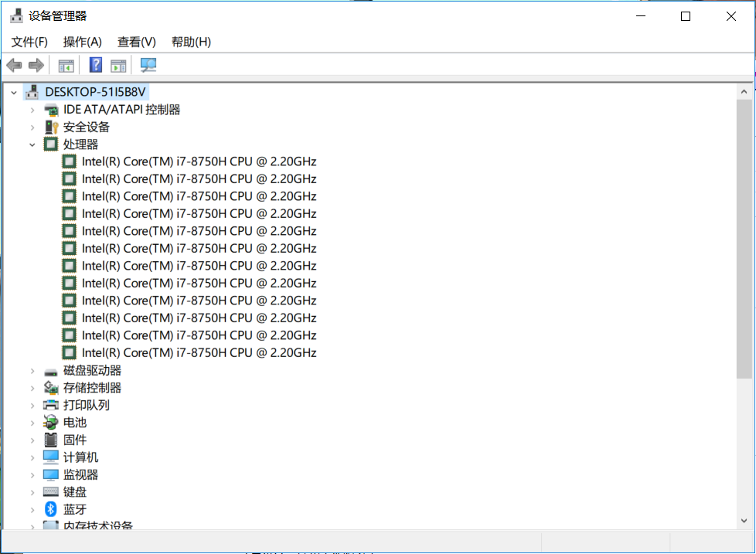Image resolution: width=756 pixels, height=554 pixels.
Task: Click the 键盘 keyboard icon
Action: coord(50,491)
